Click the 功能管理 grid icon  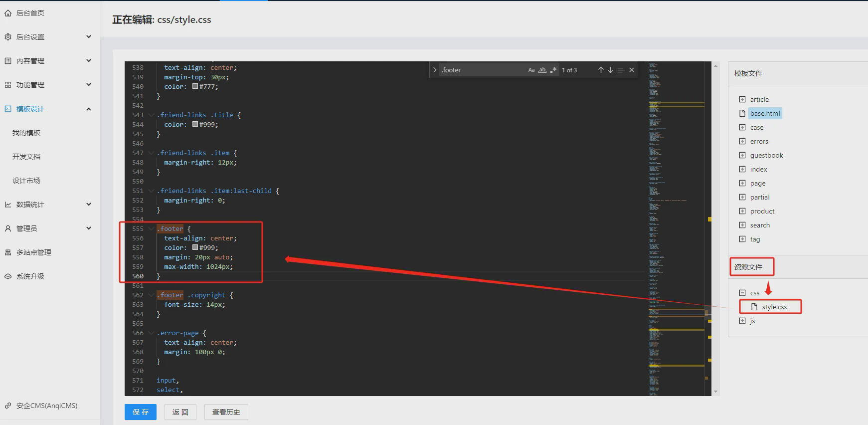(8, 85)
